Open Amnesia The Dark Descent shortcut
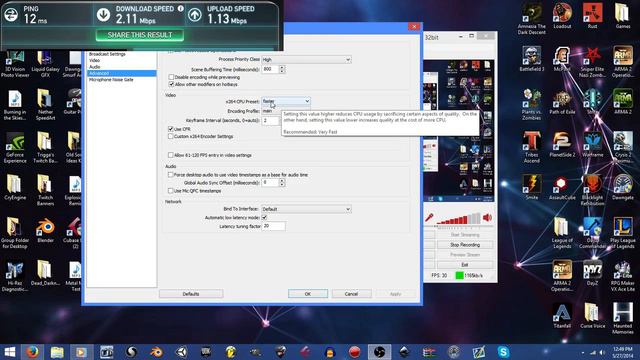Viewport: 640px width, 360px height. click(x=531, y=19)
